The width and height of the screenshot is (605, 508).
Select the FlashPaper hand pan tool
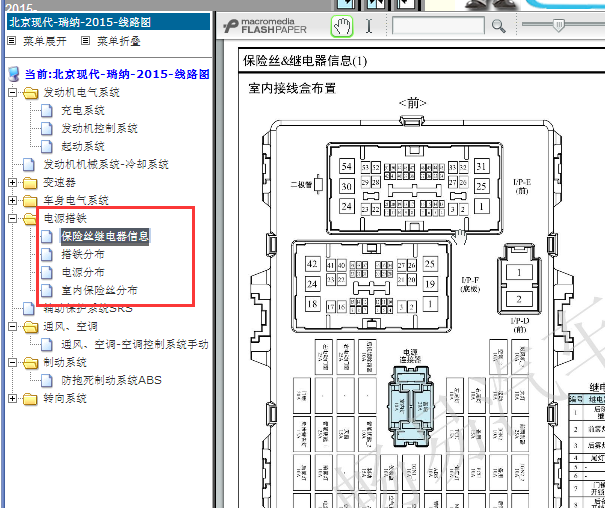click(x=342, y=26)
